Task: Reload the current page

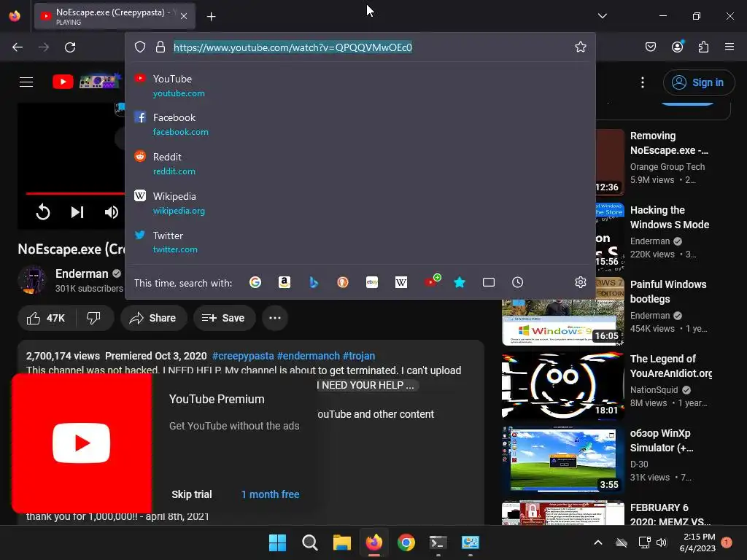Action: [70, 47]
